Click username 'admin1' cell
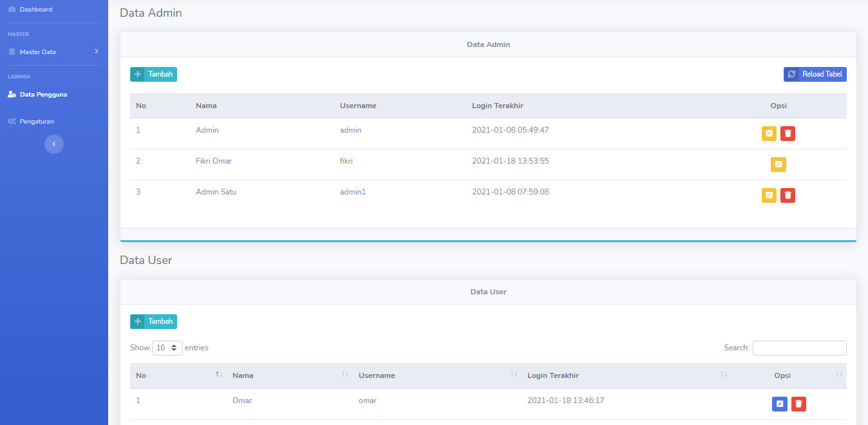 tap(353, 192)
